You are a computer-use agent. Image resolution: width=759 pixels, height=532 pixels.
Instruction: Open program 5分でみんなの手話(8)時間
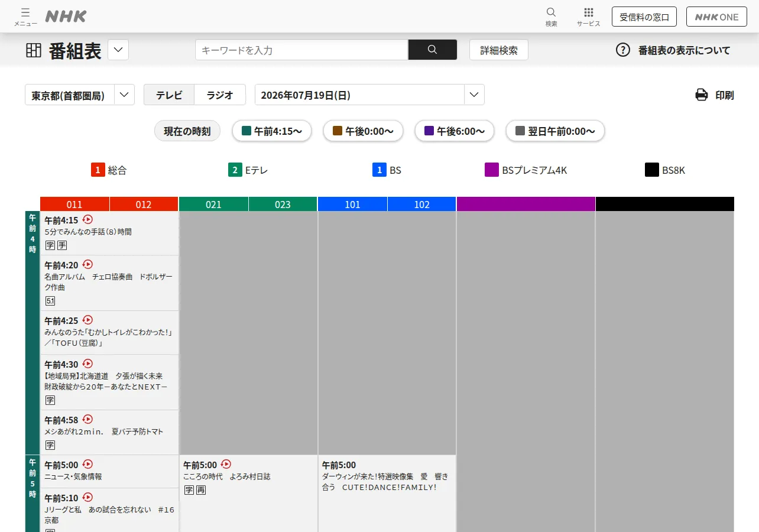[x=88, y=232]
